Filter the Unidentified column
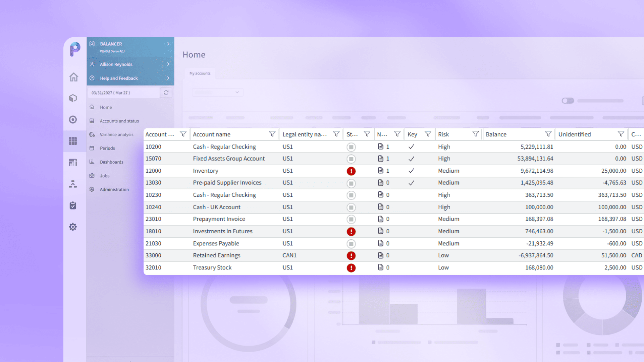The height and width of the screenshot is (362, 644). [x=621, y=134]
